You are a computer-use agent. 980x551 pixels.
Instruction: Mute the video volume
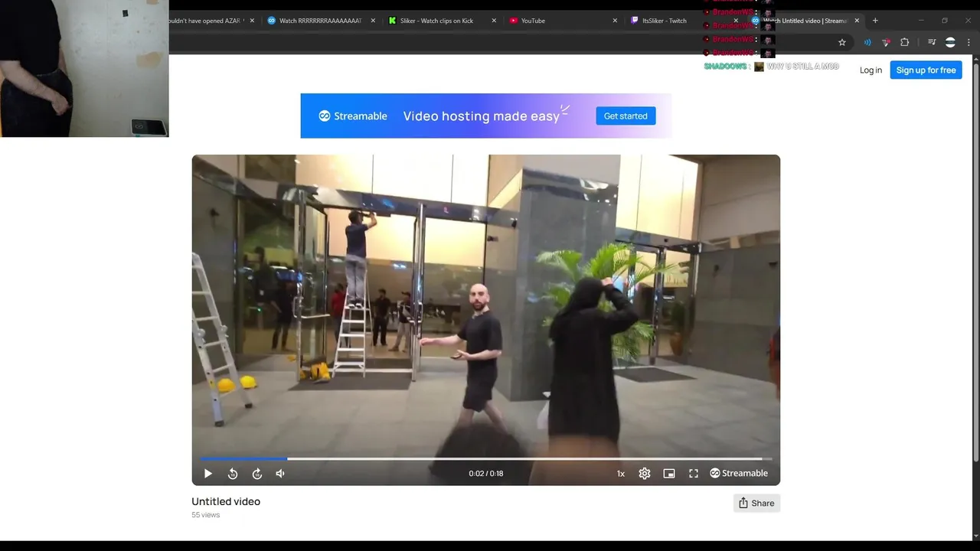click(280, 474)
